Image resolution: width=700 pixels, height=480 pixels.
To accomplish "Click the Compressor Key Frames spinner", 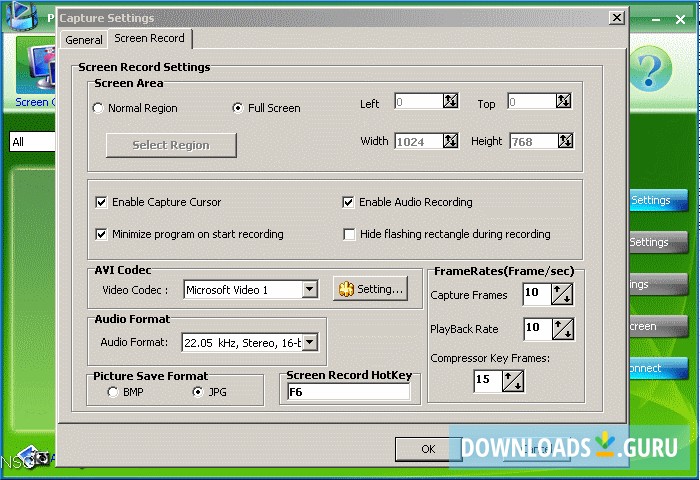I will (513, 381).
